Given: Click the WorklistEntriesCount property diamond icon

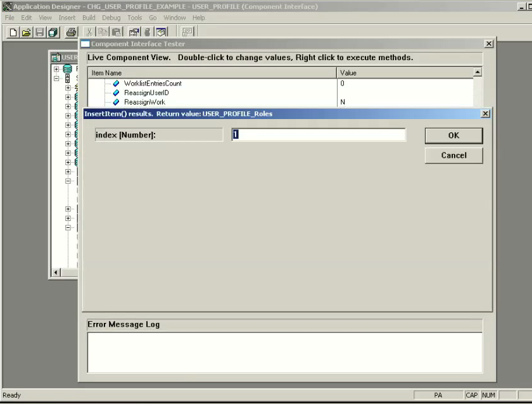Looking at the screenshot, I should point(116,83).
